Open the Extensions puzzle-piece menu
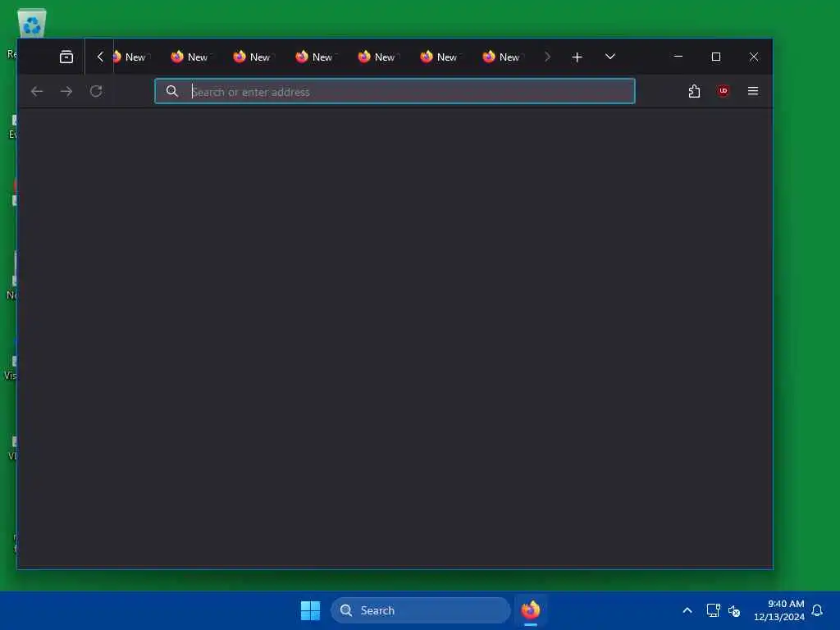Screen dimensions: 840x630 pos(694,92)
